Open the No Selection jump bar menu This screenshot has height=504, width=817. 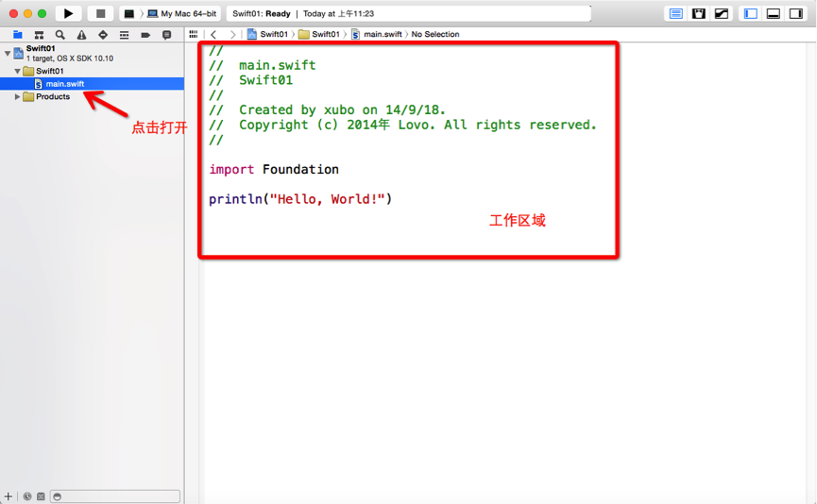pyautogui.click(x=435, y=34)
